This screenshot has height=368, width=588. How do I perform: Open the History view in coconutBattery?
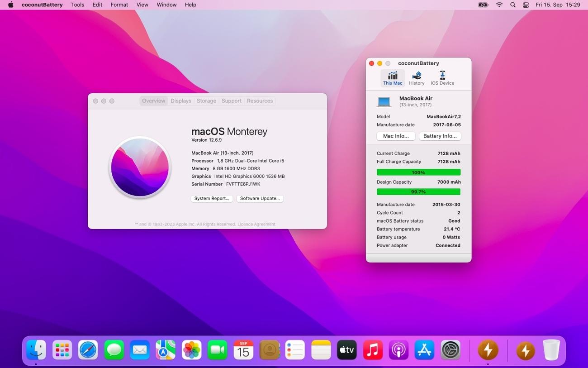coord(417,78)
